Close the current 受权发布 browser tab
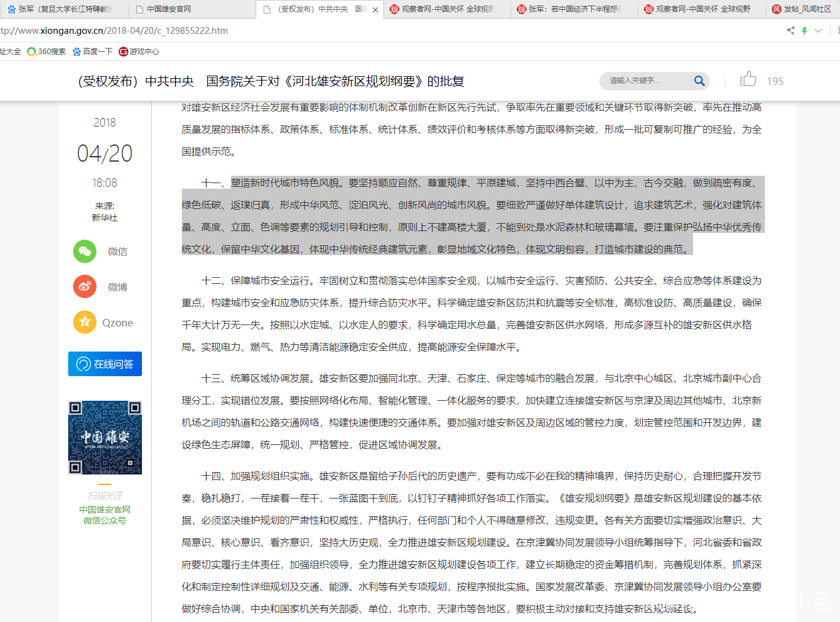Viewport: 840px width, 622px height. coord(375,10)
